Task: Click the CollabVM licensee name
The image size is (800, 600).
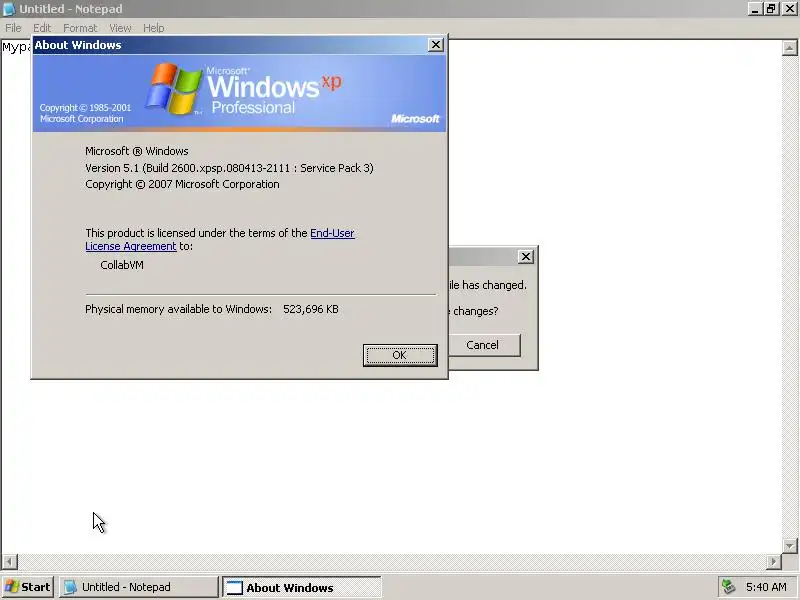Action: (122, 265)
